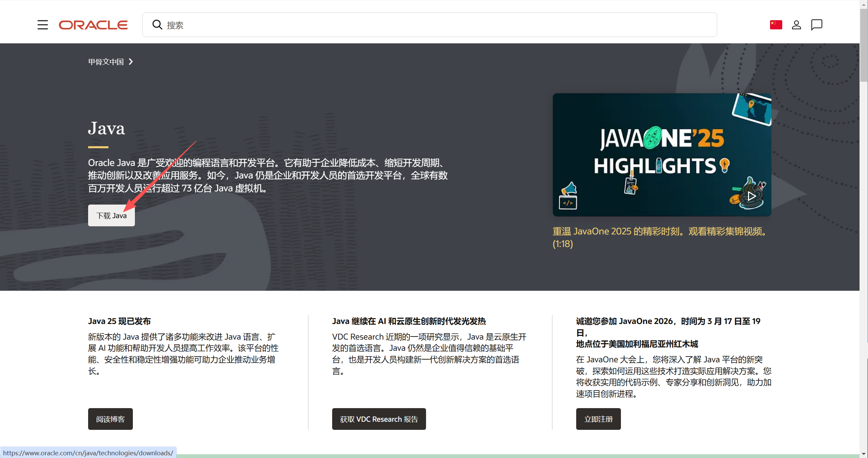
Task: Click the Oracle logo
Action: (93, 25)
